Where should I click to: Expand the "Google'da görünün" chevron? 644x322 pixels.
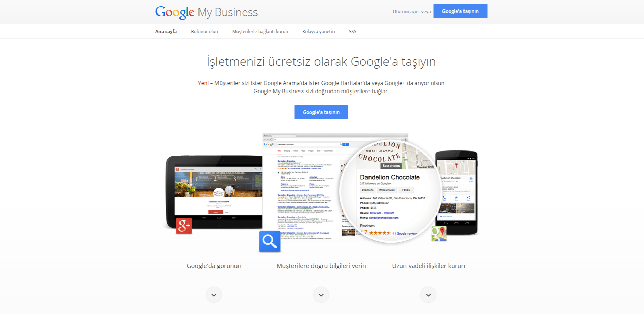[214, 295]
